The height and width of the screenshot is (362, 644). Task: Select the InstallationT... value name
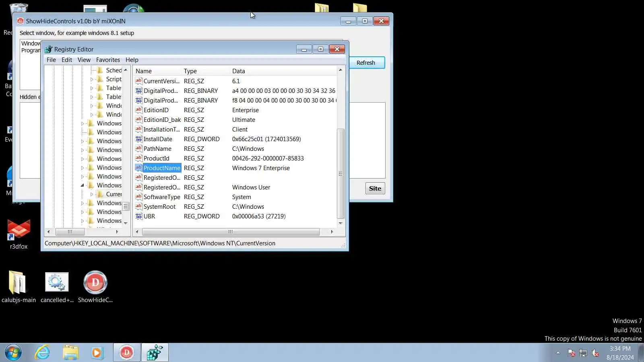pos(162,130)
